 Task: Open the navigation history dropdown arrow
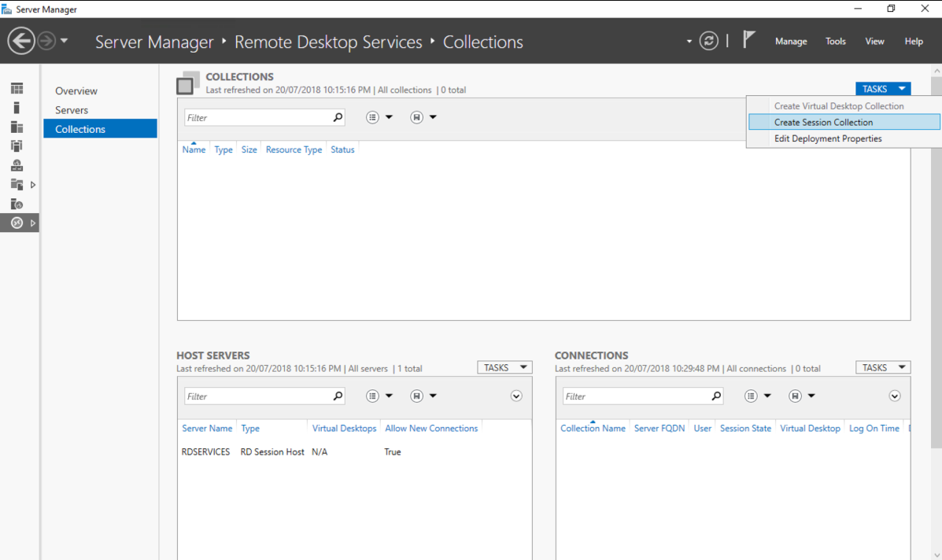point(64,42)
